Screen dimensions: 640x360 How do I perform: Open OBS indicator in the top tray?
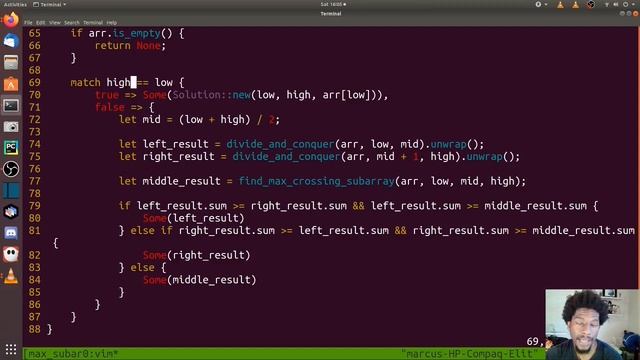coord(591,4)
